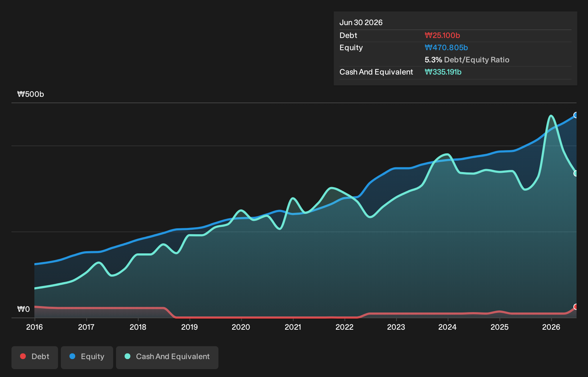Image resolution: width=588 pixels, height=377 pixels.
Task: Select the red Debt endpoint marker
Action: (x=576, y=307)
